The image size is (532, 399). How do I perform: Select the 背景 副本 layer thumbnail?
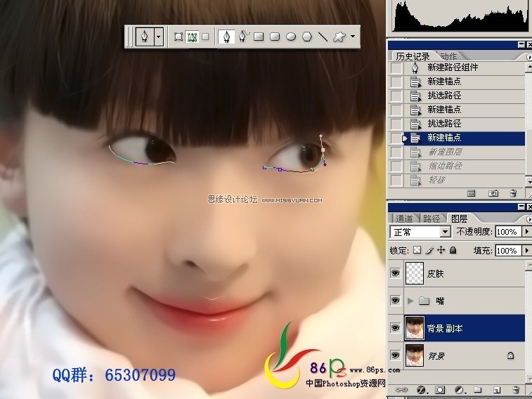coord(415,328)
